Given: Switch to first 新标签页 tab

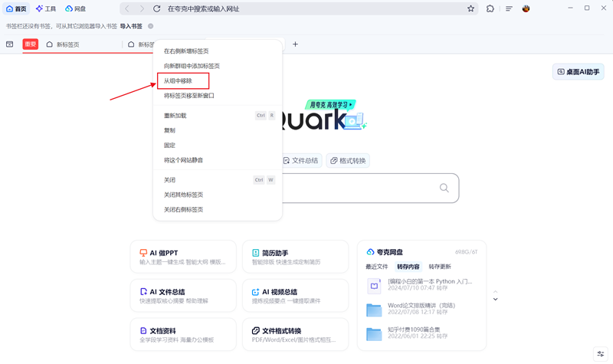Looking at the screenshot, I should point(67,44).
